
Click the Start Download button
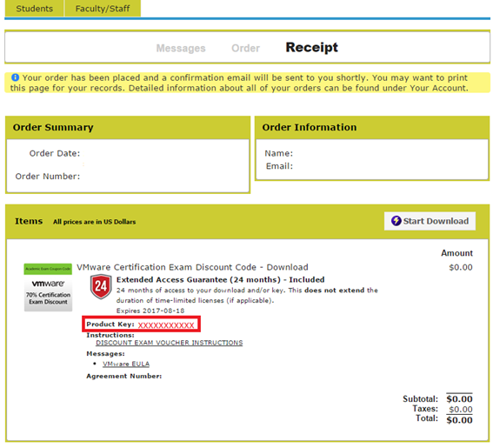coord(430,221)
